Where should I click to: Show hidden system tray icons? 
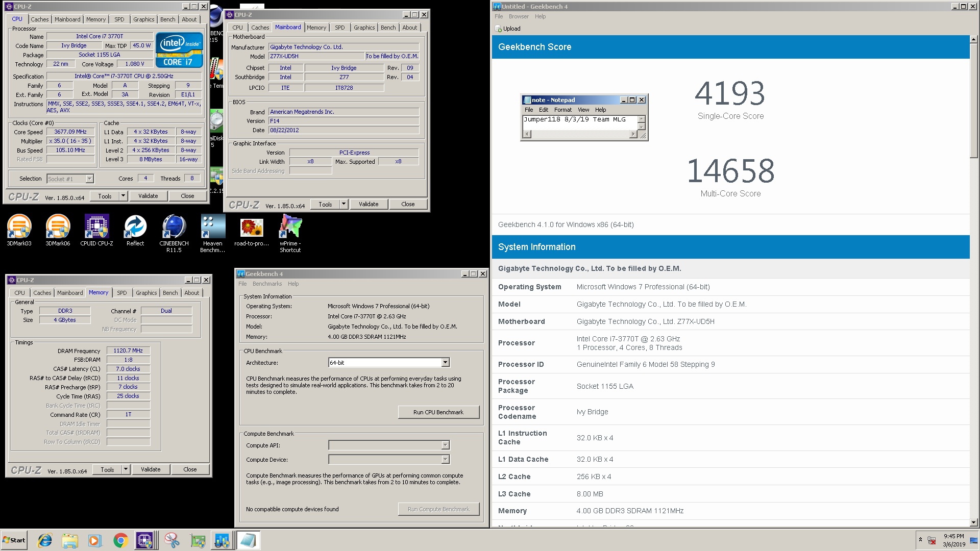[920, 540]
